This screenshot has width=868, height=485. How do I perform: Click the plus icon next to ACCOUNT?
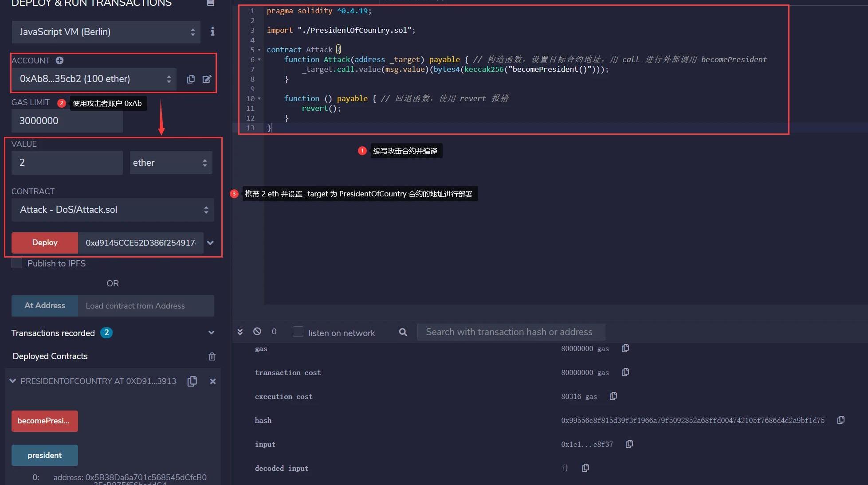pos(59,60)
